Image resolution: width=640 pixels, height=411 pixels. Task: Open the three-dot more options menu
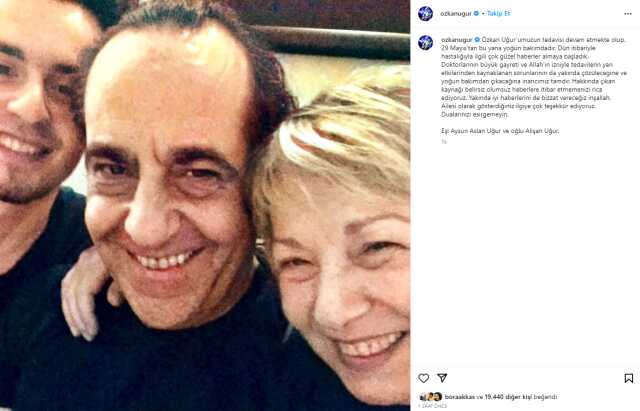(x=628, y=14)
